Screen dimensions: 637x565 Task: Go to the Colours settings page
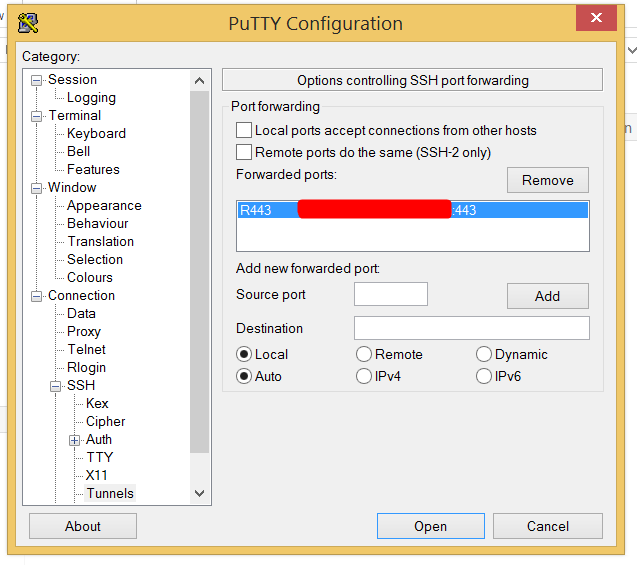click(x=89, y=278)
